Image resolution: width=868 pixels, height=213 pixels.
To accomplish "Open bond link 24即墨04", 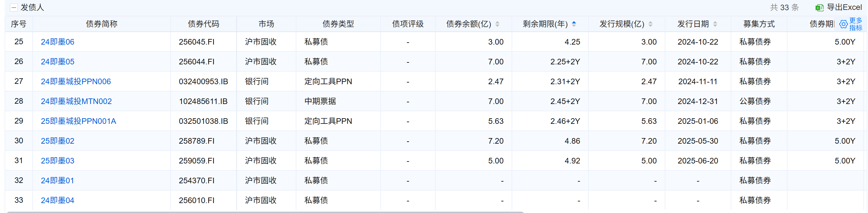I will (x=58, y=200).
